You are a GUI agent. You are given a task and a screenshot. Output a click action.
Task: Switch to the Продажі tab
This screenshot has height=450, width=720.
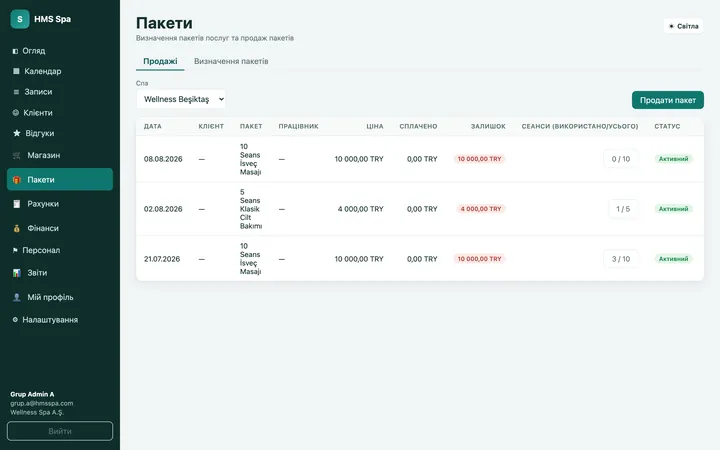(x=160, y=62)
